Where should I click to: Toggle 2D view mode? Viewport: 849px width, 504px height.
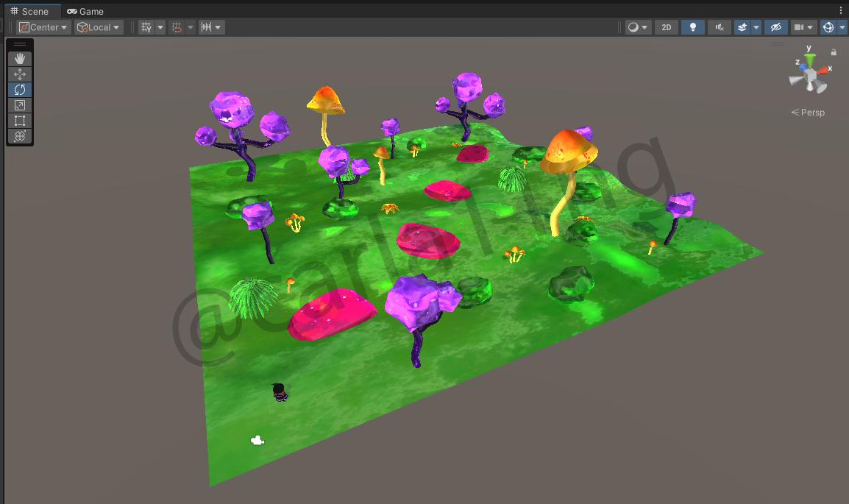666,27
